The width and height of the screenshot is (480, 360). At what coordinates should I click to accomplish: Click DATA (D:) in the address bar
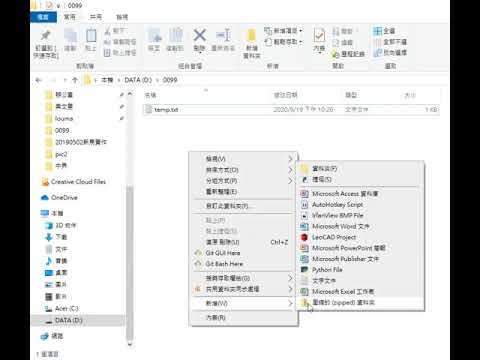tap(138, 80)
